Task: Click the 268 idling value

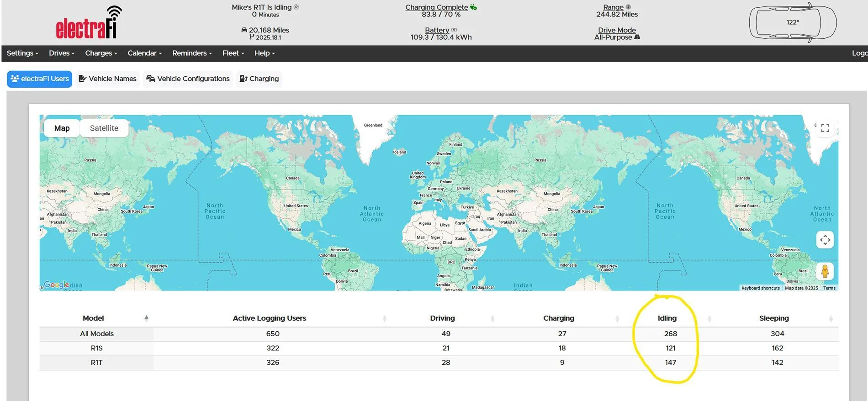Action: click(x=671, y=334)
